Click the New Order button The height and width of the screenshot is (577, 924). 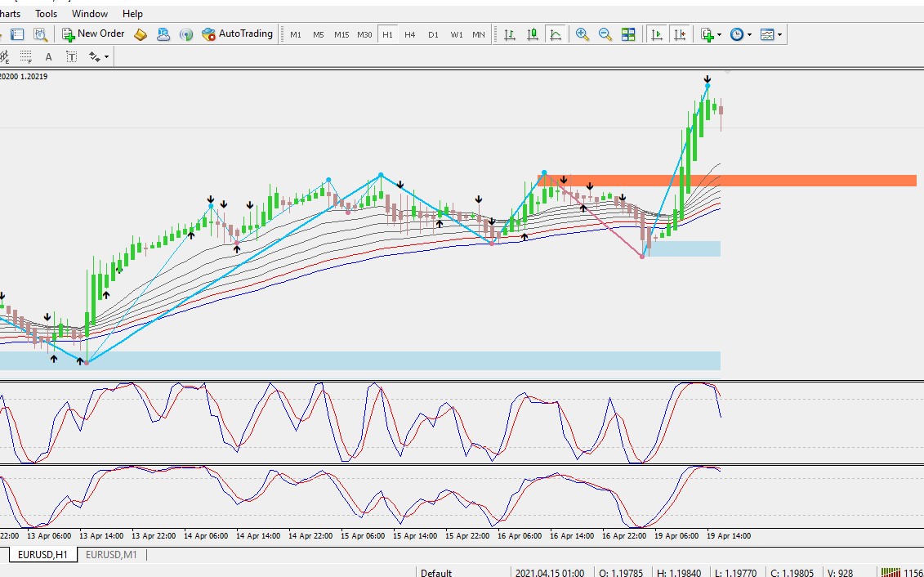pos(93,34)
